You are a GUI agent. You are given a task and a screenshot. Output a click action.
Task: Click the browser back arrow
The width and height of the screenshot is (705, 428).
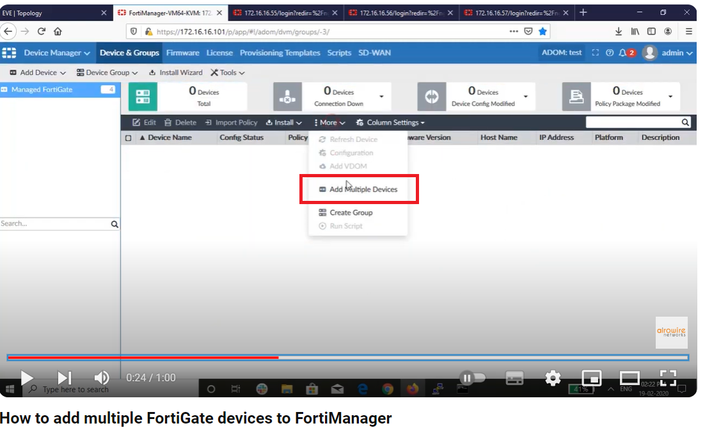[8, 31]
